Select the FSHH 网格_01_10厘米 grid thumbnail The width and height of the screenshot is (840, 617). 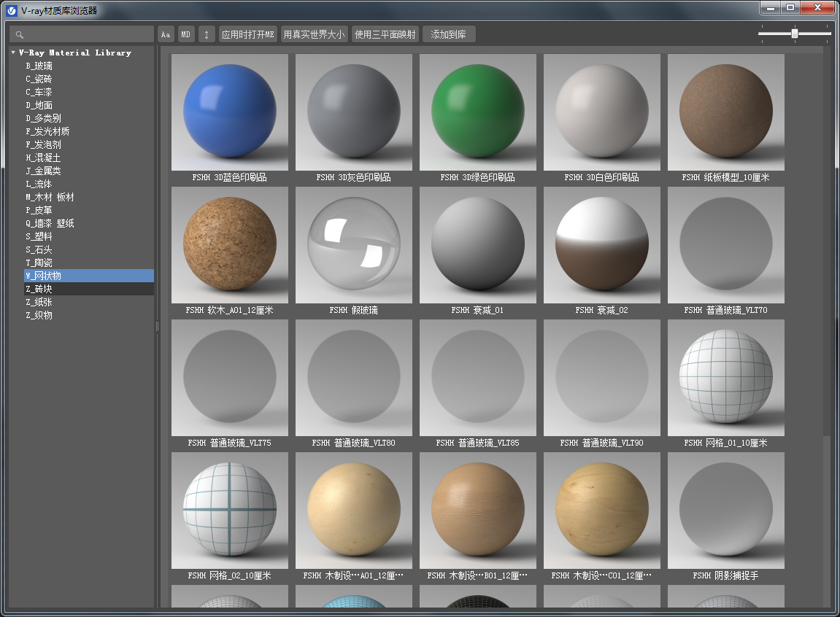[726, 378]
